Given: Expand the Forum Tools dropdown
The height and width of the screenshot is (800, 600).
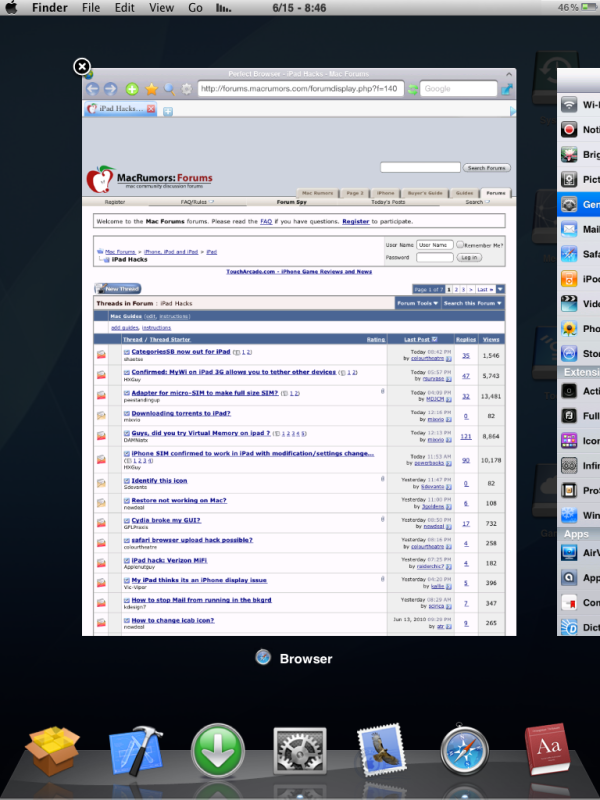Looking at the screenshot, I should click(416, 302).
